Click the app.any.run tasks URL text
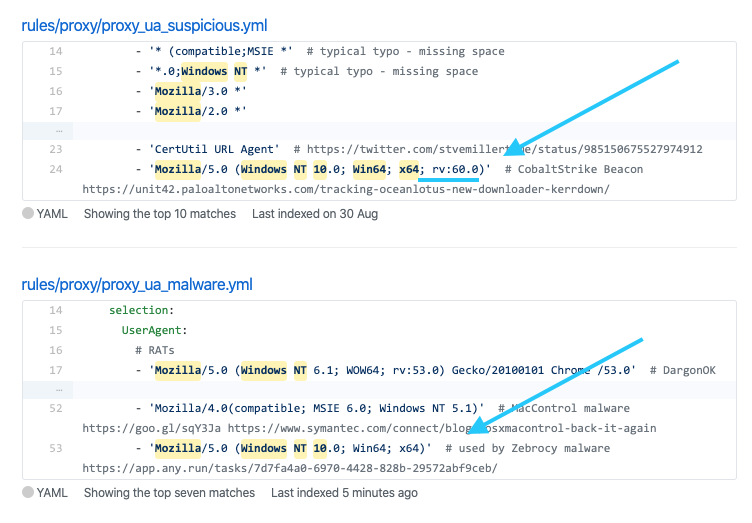This screenshot has height=523, width=752. point(290,468)
